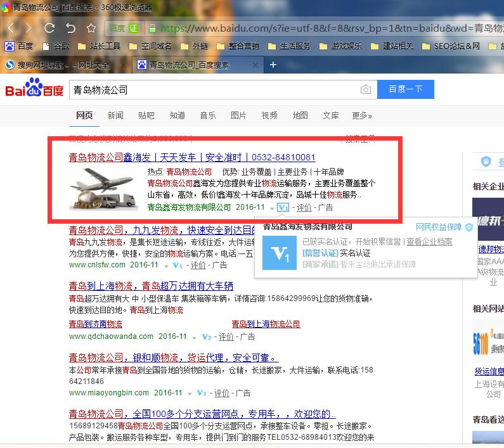This screenshot has width=504, height=448.
Task: Expand the arrow after www.cnlsfw.com
Action: [x=166, y=266]
